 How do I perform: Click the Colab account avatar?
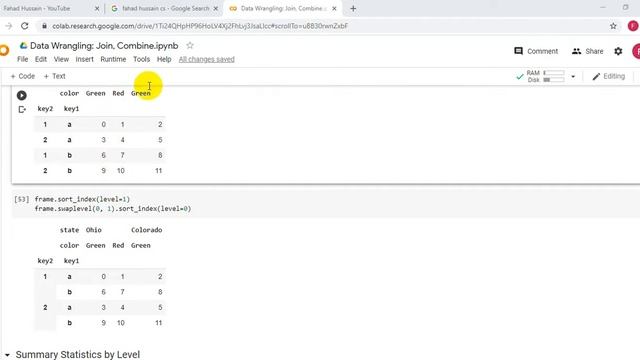(636, 51)
